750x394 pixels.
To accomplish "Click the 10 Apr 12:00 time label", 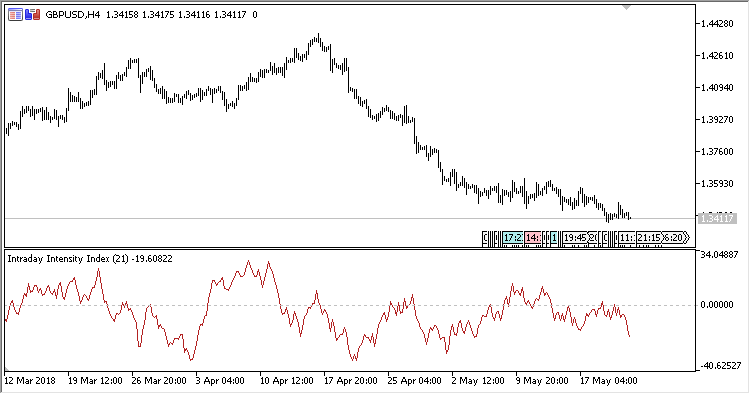I will pos(287,381).
